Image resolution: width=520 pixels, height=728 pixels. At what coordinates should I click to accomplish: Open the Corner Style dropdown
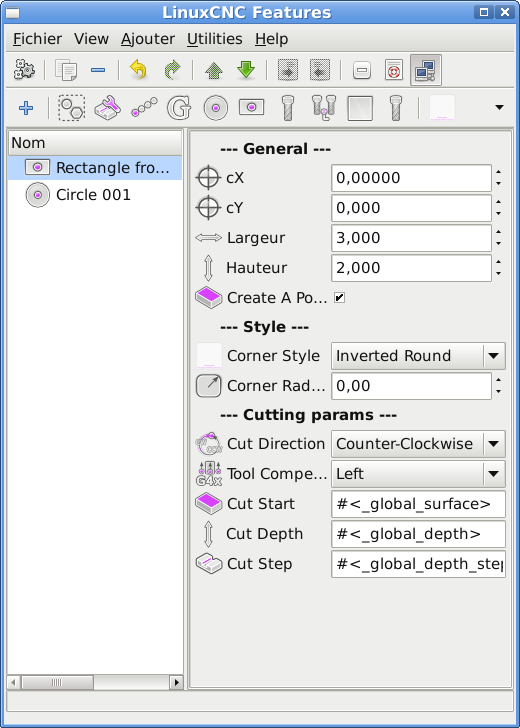pos(418,356)
